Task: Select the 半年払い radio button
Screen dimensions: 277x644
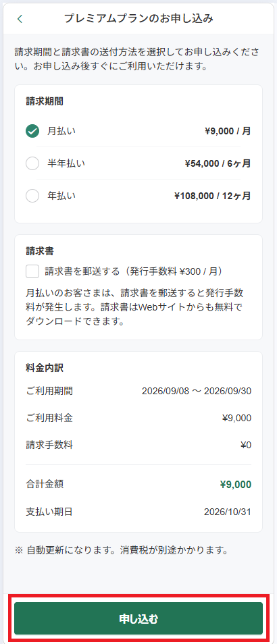Action: pos(32,163)
